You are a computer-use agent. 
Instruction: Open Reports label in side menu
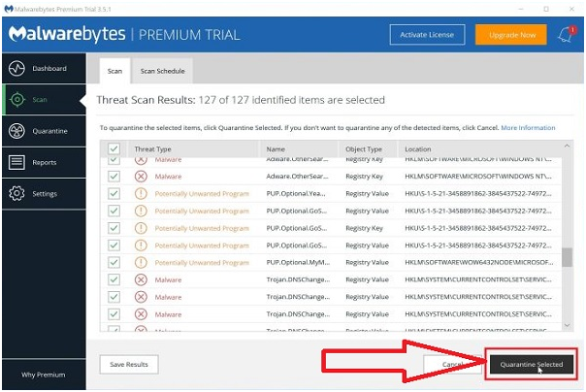[x=44, y=163]
